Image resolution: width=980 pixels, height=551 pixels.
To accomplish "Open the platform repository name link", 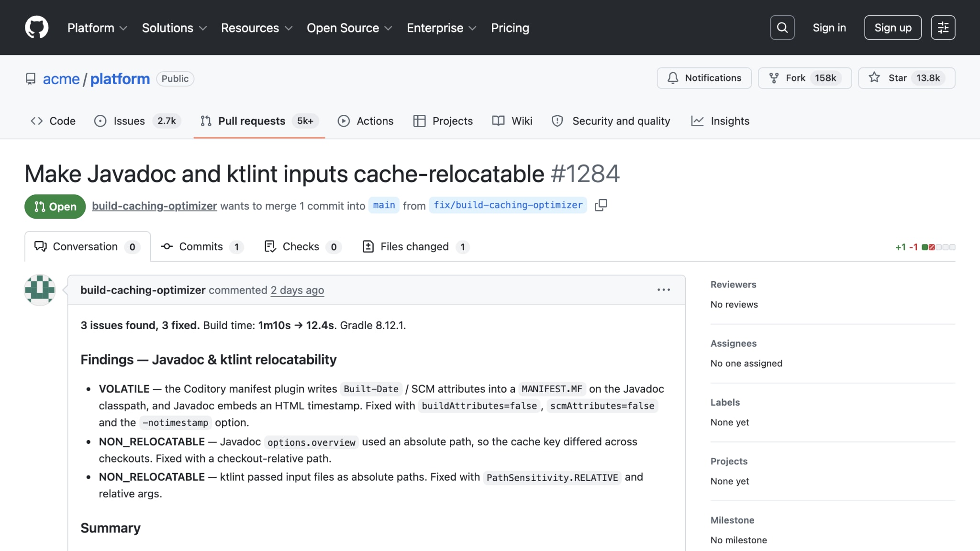I will (x=120, y=78).
